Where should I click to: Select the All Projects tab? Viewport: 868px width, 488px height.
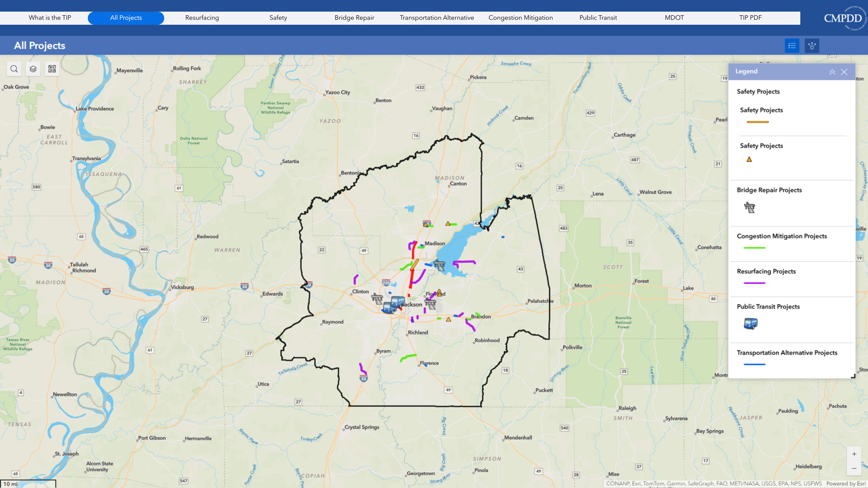126,18
